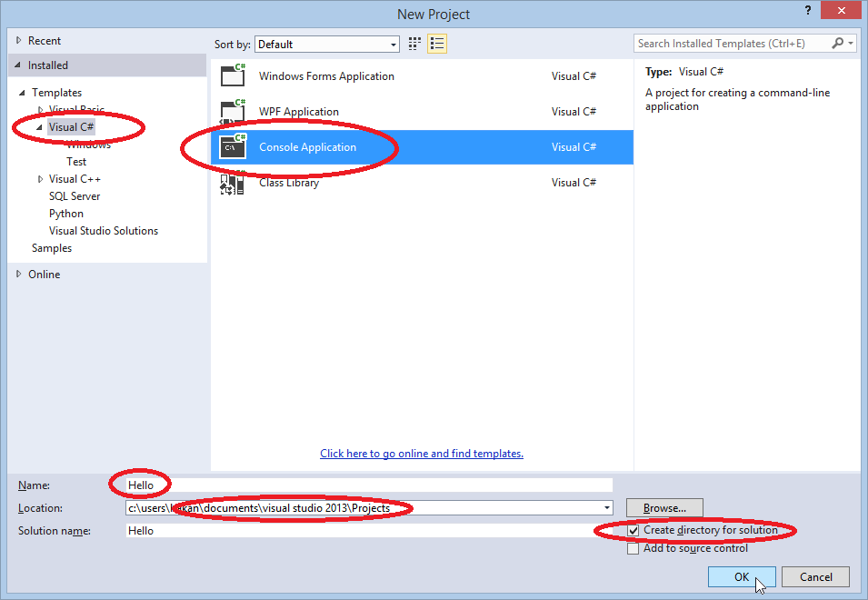Click the Online section label

tap(45, 274)
